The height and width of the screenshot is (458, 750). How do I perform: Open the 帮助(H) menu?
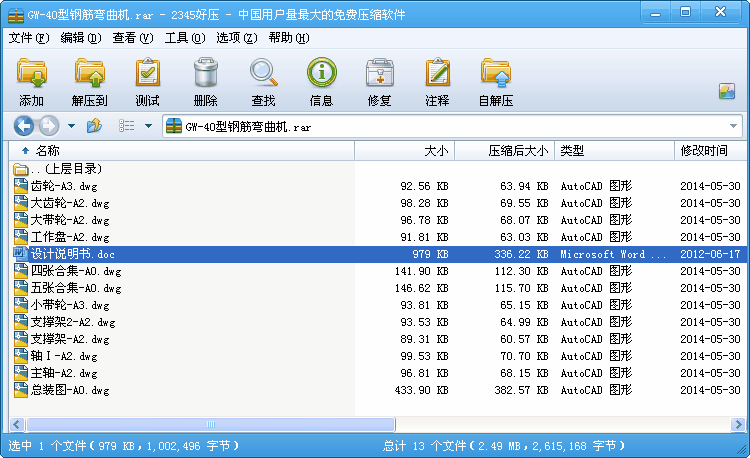(x=288, y=38)
